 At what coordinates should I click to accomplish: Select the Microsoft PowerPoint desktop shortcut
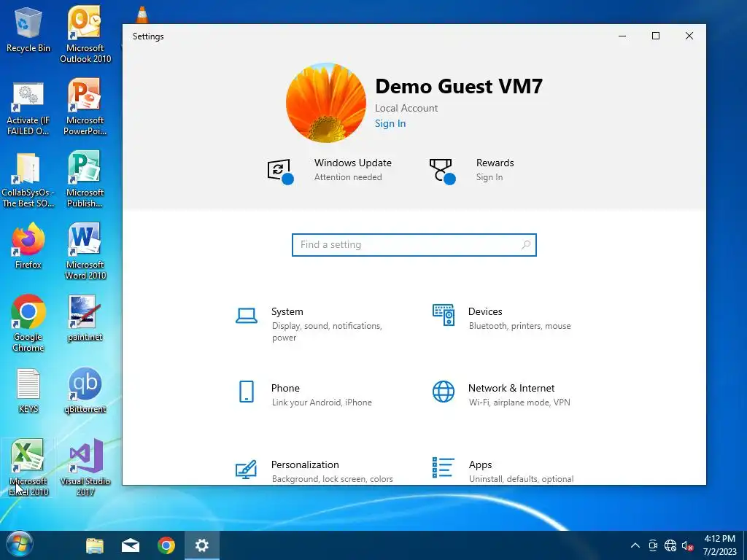pos(85,107)
